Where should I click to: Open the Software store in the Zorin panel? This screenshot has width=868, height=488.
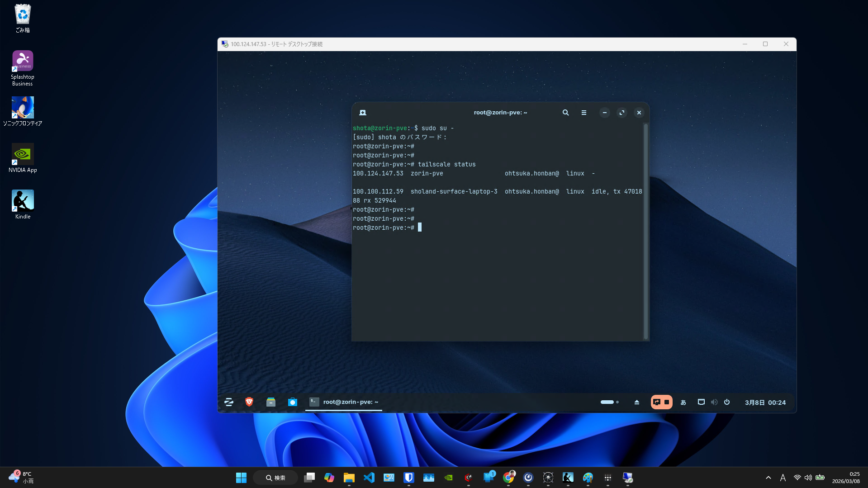click(293, 402)
